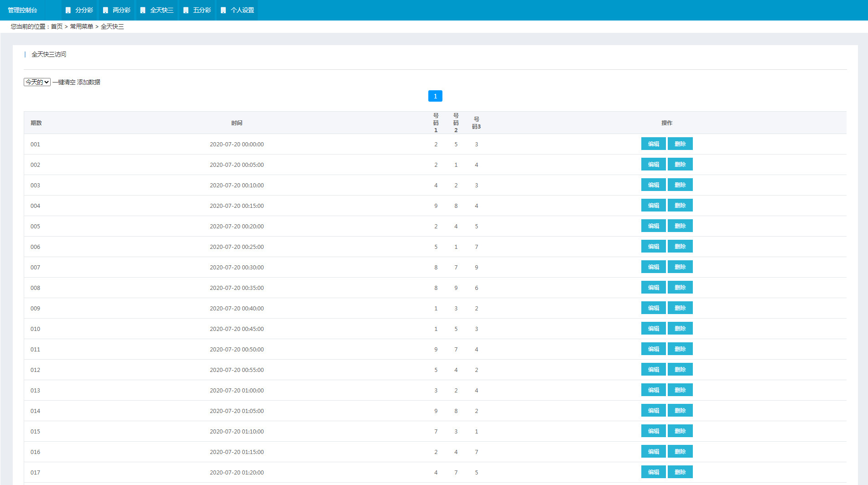868x485 pixels.
Task: Edit the row for period 010
Action: click(653, 329)
